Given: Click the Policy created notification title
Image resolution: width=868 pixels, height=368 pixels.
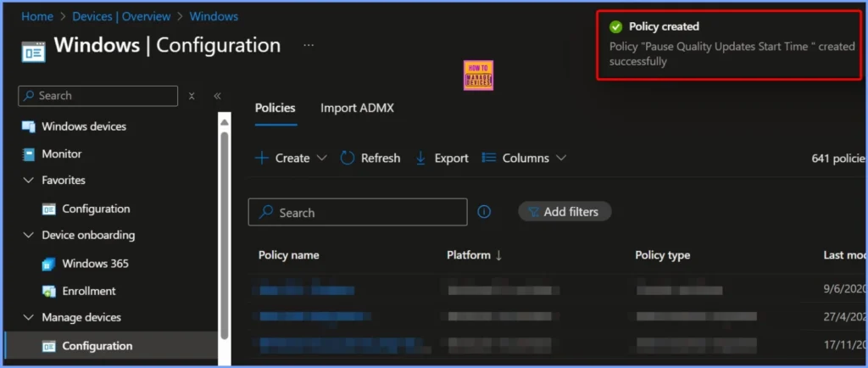Looking at the screenshot, I should [x=664, y=26].
